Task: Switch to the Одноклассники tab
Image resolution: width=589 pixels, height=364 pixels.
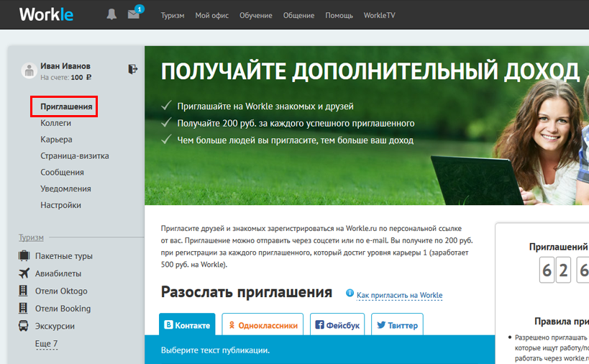Action: (x=262, y=324)
